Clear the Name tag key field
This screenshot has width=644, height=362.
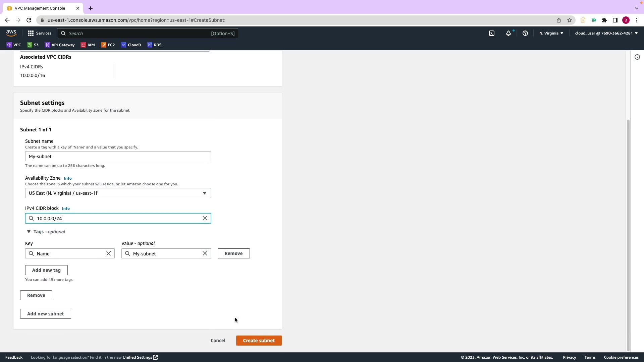pyautogui.click(x=109, y=253)
